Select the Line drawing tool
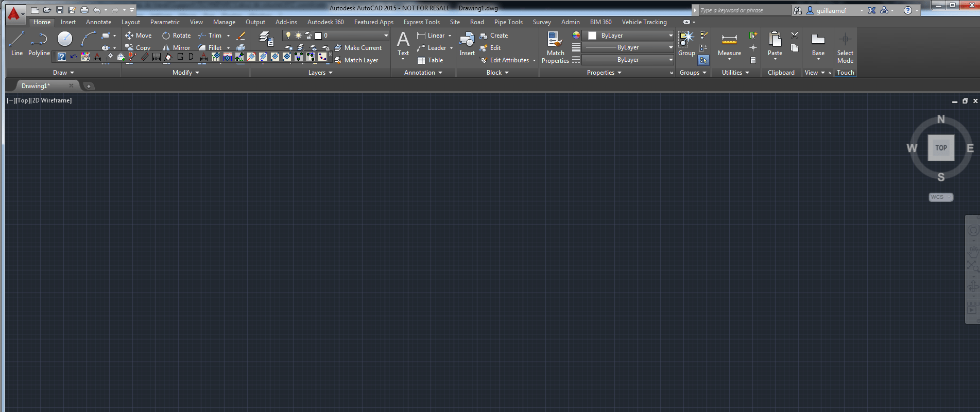Screen dimensions: 980x412 pyautogui.click(x=16, y=43)
